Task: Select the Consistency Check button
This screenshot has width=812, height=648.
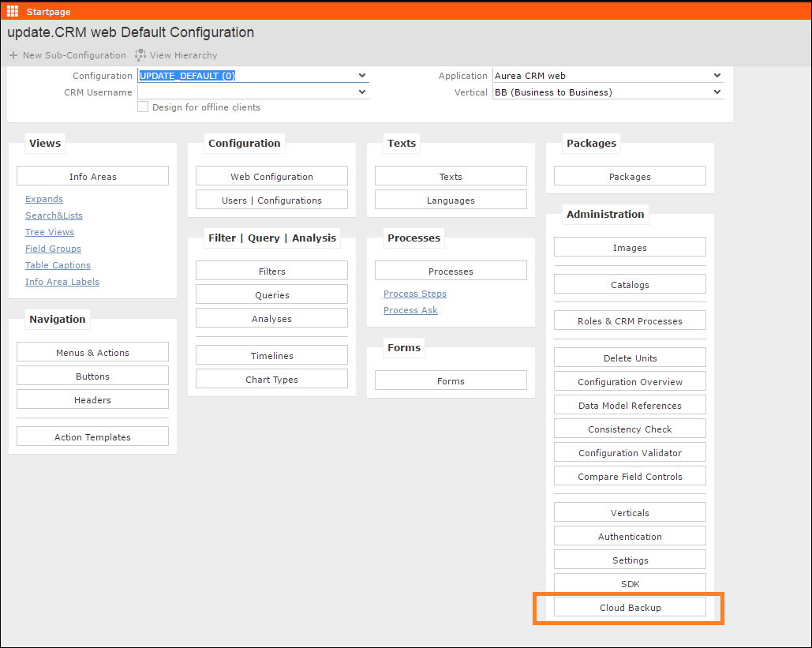Action: [630, 429]
